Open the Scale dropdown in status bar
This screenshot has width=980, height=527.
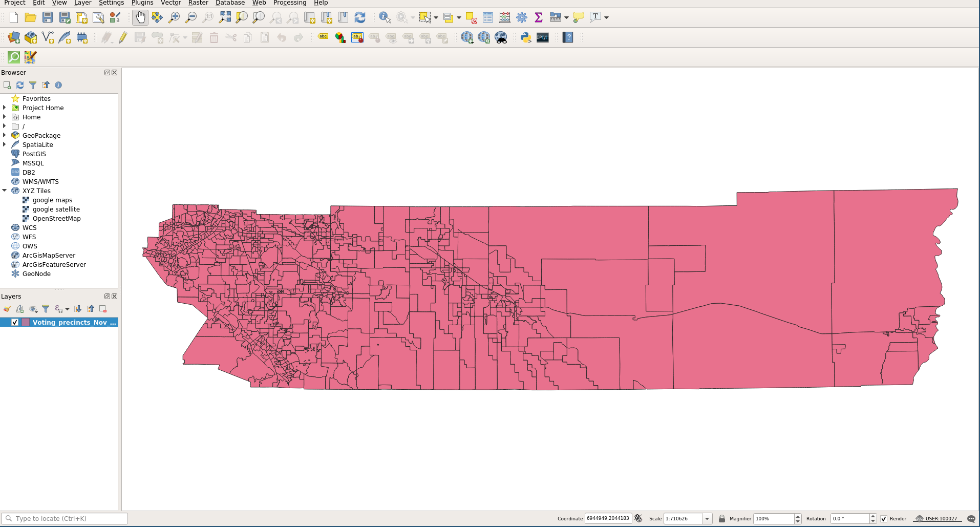pyautogui.click(x=707, y=518)
